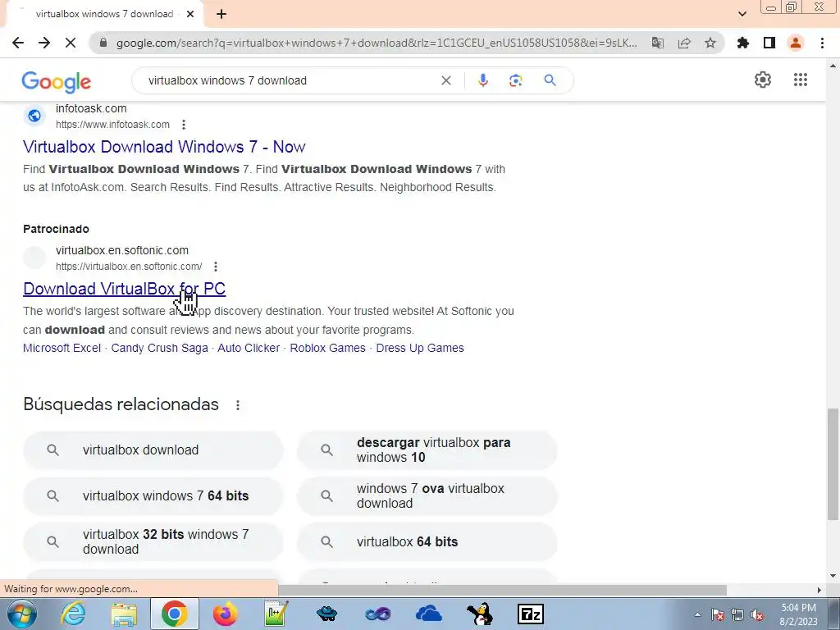Open Notepad++ from taskbar
This screenshot has width=840, height=630.
pyautogui.click(x=276, y=614)
